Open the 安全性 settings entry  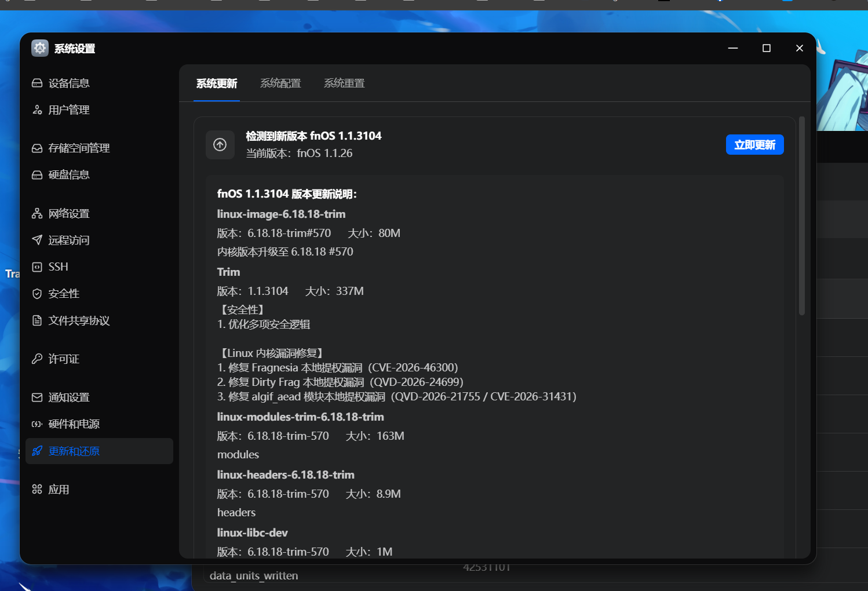click(100, 294)
